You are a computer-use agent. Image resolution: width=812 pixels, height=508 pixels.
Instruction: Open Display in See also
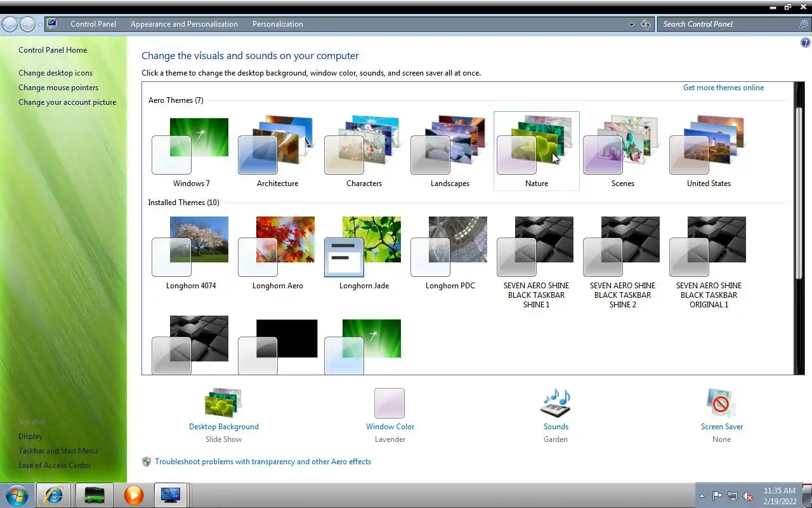[30, 436]
